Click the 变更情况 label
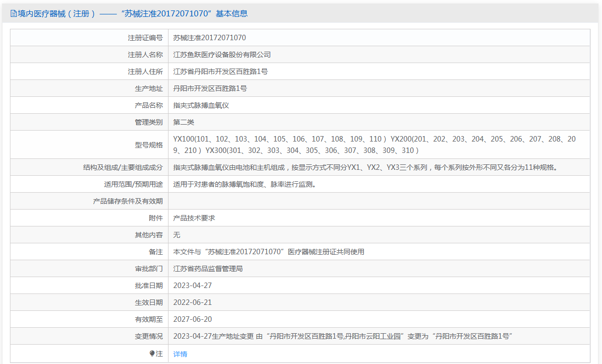This screenshot has width=602, height=364. click(149, 336)
